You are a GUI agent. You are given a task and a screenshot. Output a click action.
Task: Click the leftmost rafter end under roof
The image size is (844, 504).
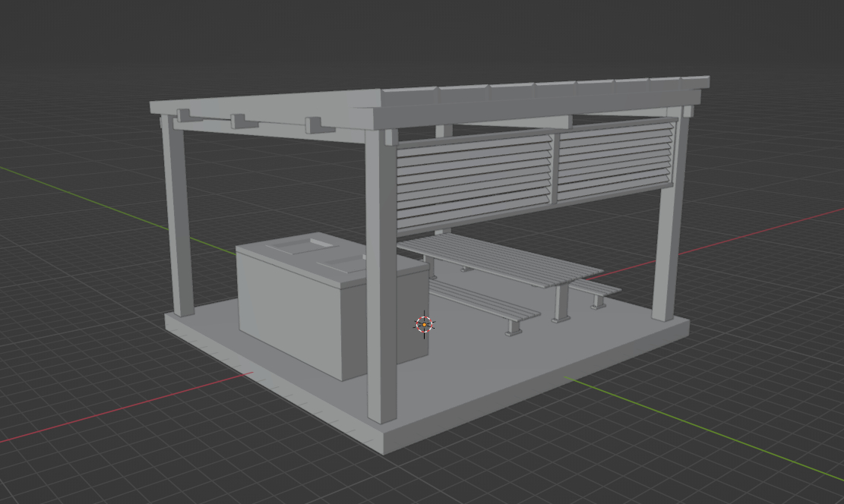coord(185,116)
